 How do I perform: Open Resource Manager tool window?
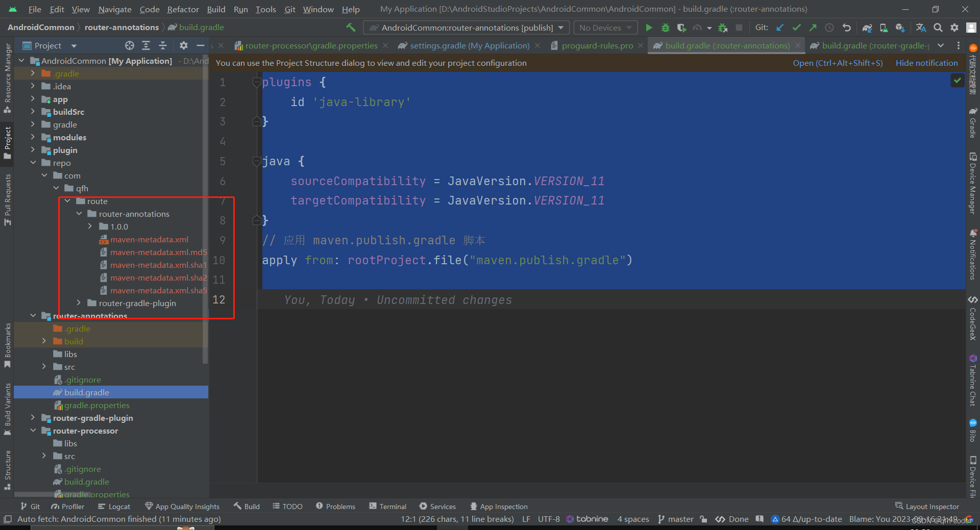pyautogui.click(x=7, y=78)
